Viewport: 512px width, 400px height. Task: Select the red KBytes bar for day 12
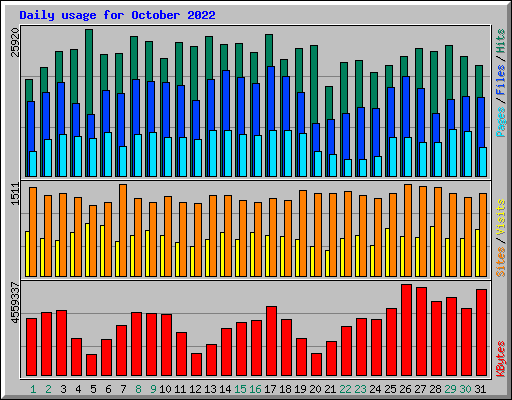(196, 364)
